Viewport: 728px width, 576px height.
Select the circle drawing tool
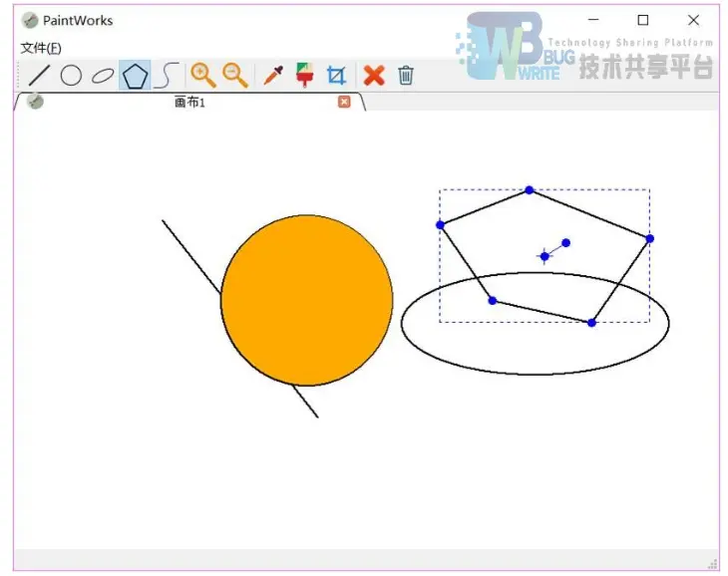71,75
